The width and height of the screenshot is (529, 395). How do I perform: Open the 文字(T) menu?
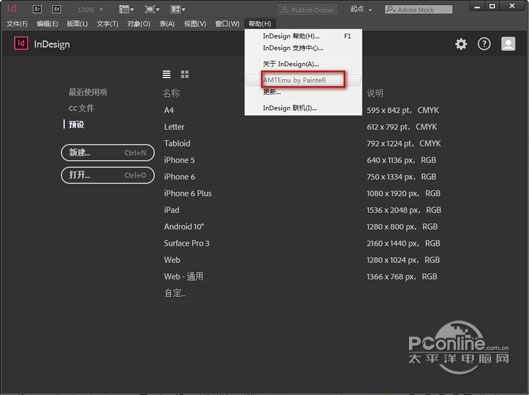click(107, 24)
